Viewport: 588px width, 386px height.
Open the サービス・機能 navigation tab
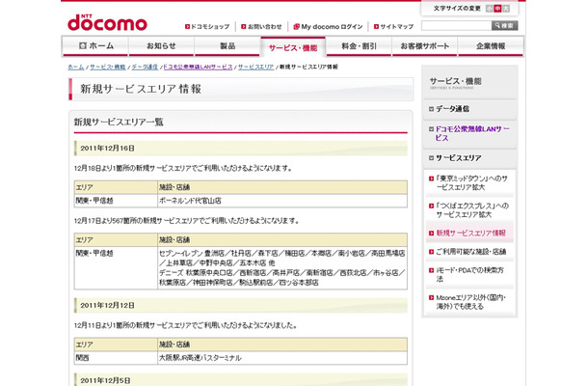[293, 47]
